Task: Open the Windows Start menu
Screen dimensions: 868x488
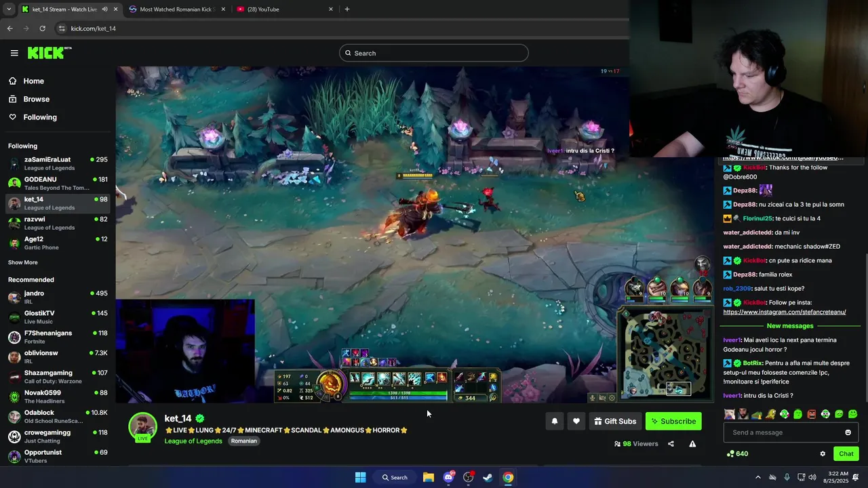Action: pos(361,477)
